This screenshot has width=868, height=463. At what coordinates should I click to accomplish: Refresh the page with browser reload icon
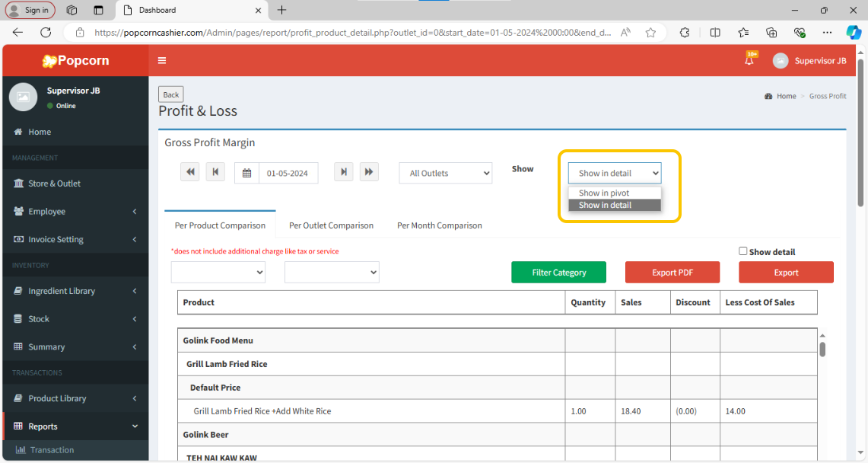(x=46, y=32)
